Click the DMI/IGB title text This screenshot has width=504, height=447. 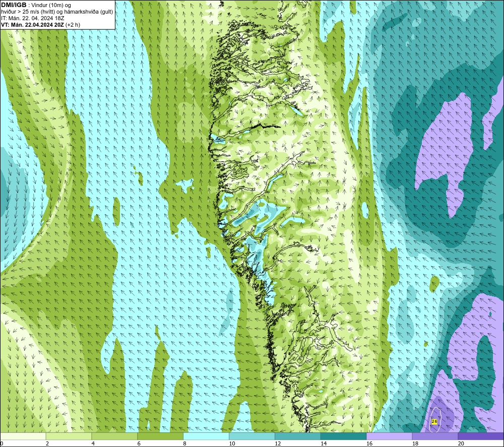pyautogui.click(x=14, y=5)
